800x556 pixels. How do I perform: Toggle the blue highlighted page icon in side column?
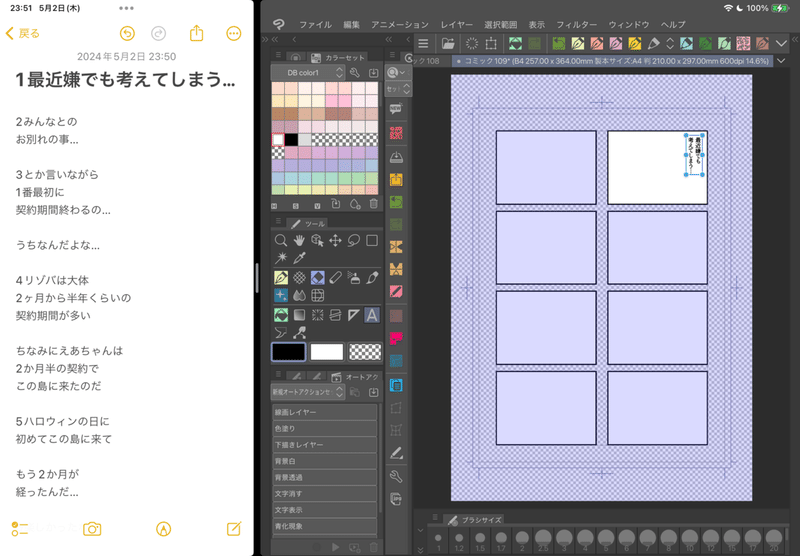click(x=396, y=386)
